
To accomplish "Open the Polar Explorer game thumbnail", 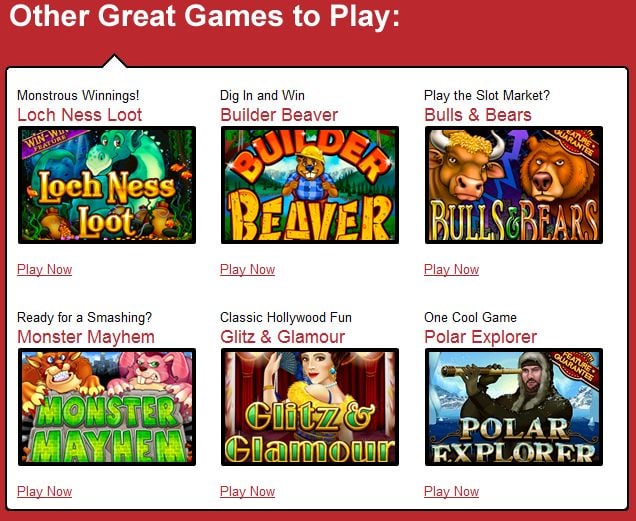I will 514,407.
